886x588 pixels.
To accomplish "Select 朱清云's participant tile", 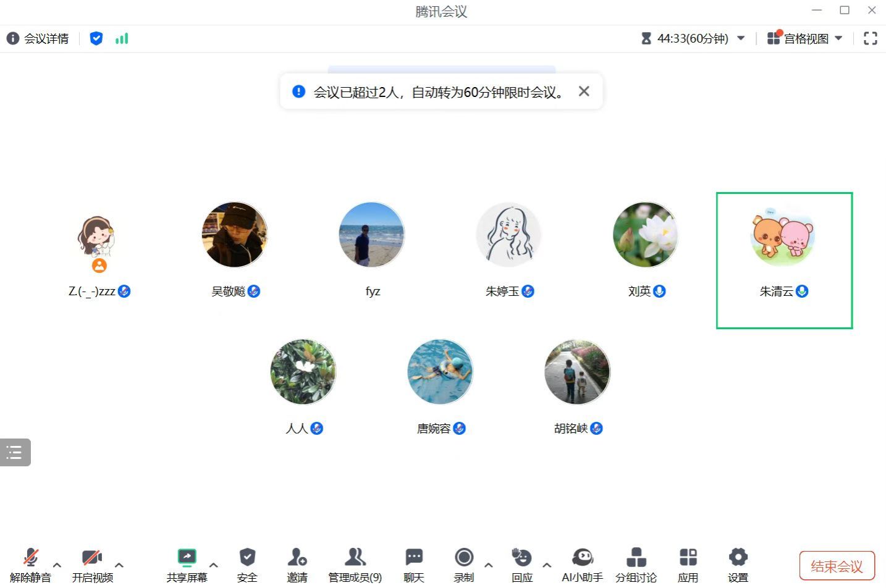I will [x=784, y=260].
